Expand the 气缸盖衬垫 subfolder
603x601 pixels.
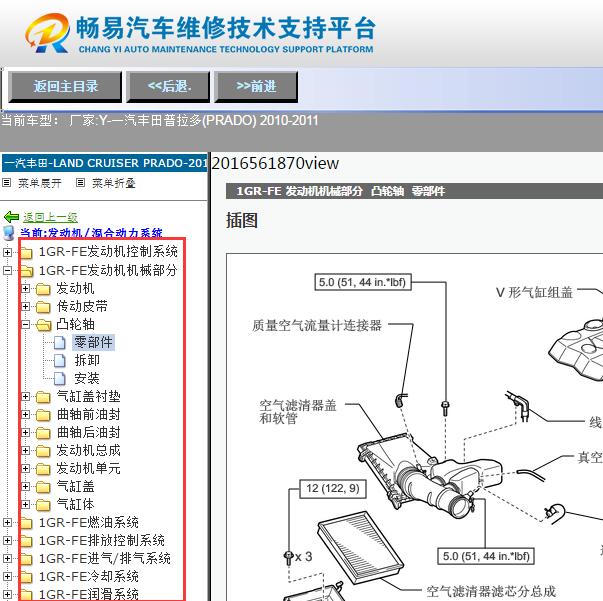[x=25, y=396]
